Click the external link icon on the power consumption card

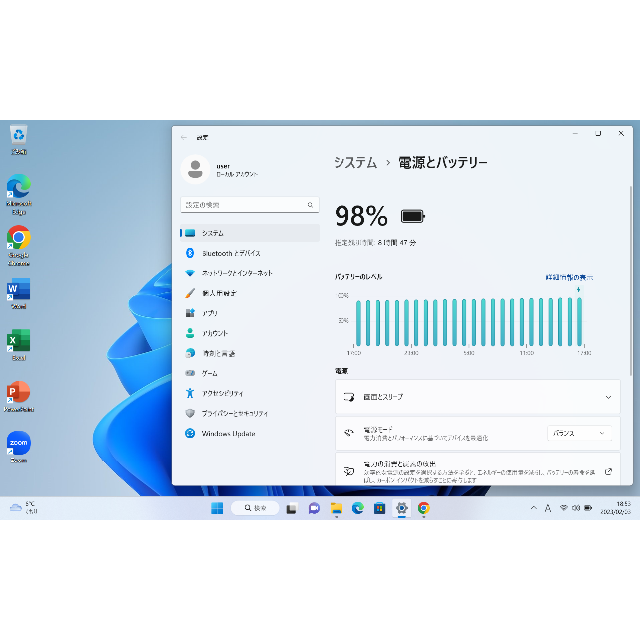tap(608, 472)
